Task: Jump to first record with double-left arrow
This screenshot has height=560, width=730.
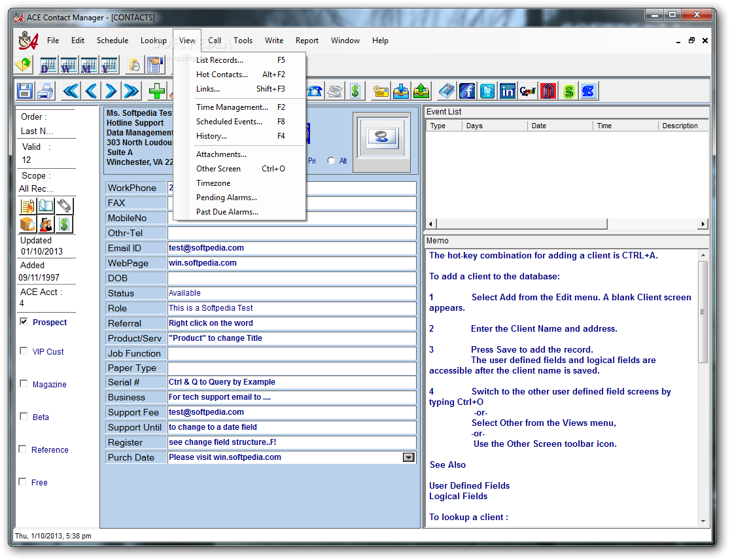Action: click(x=71, y=91)
